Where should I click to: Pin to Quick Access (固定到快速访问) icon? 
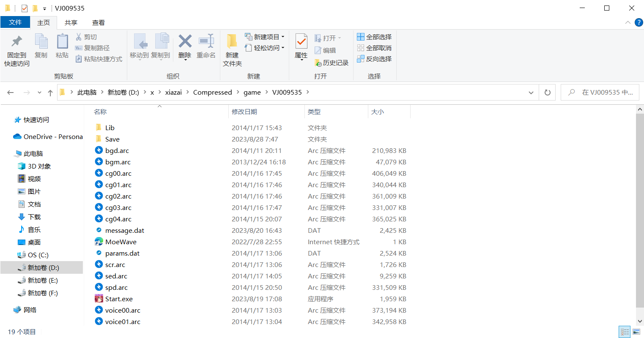[17, 42]
